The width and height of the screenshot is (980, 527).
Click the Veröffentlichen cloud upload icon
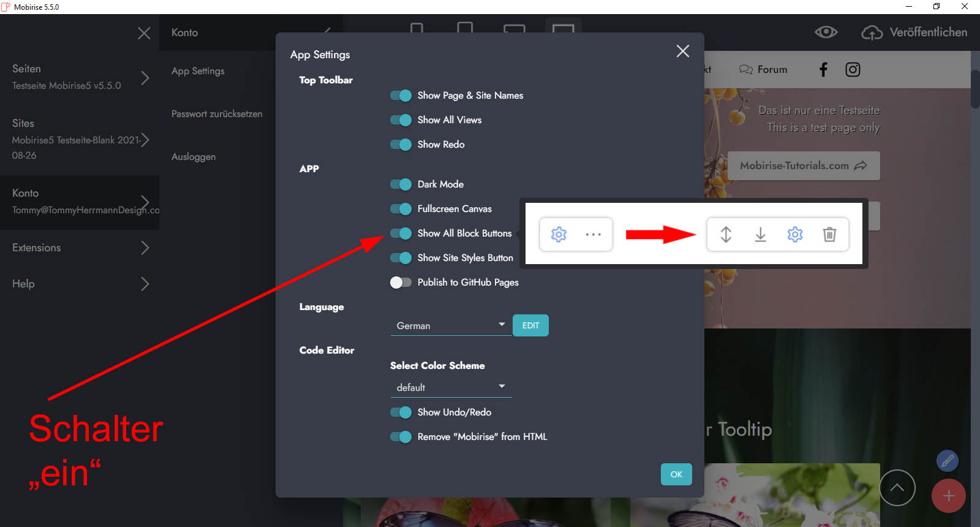click(x=872, y=32)
